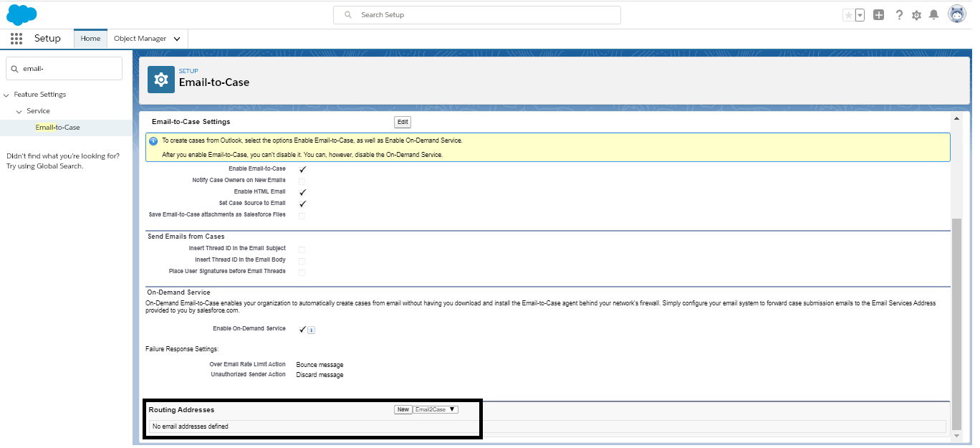Click the small SETUP breadcrumb label
The width and height of the screenshot is (980, 448).
(x=188, y=71)
